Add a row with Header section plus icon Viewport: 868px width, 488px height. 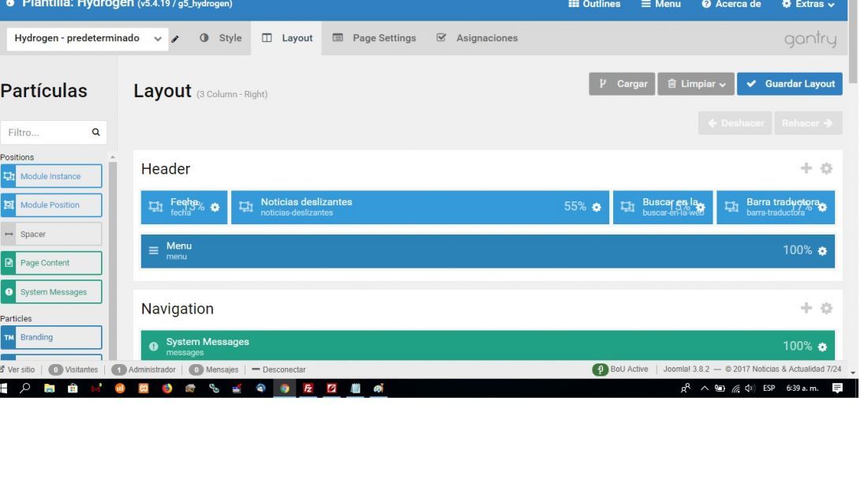pos(806,168)
